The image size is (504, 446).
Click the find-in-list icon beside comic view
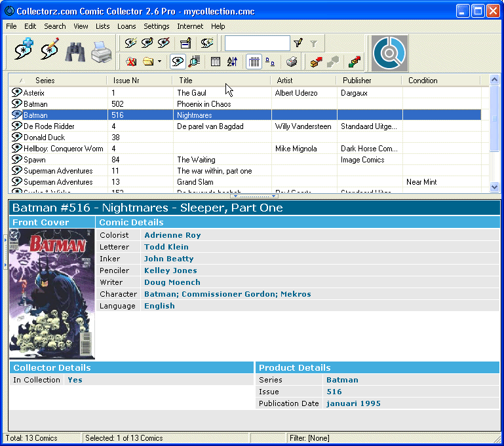195,62
